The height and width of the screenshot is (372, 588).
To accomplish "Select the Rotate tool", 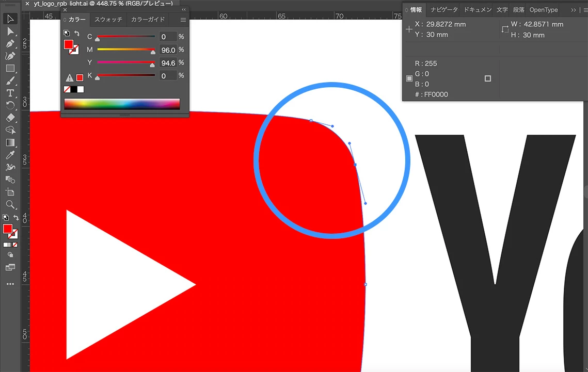I will point(10,106).
